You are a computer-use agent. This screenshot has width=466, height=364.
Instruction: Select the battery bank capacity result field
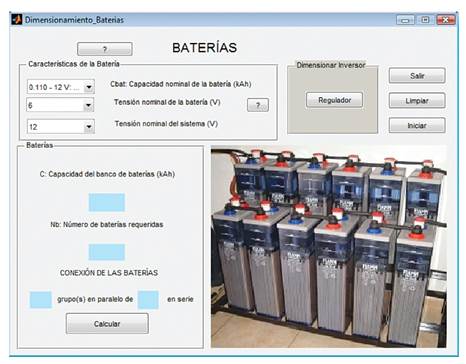pyautogui.click(x=107, y=202)
